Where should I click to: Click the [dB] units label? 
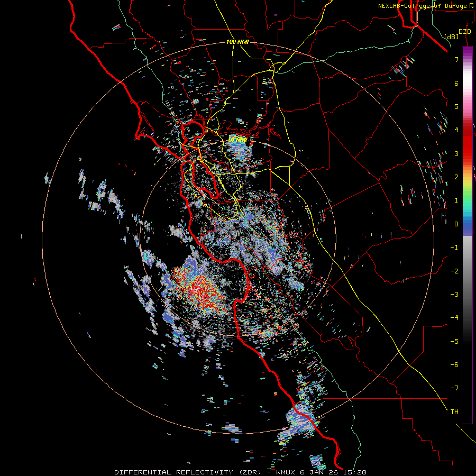[452, 36]
